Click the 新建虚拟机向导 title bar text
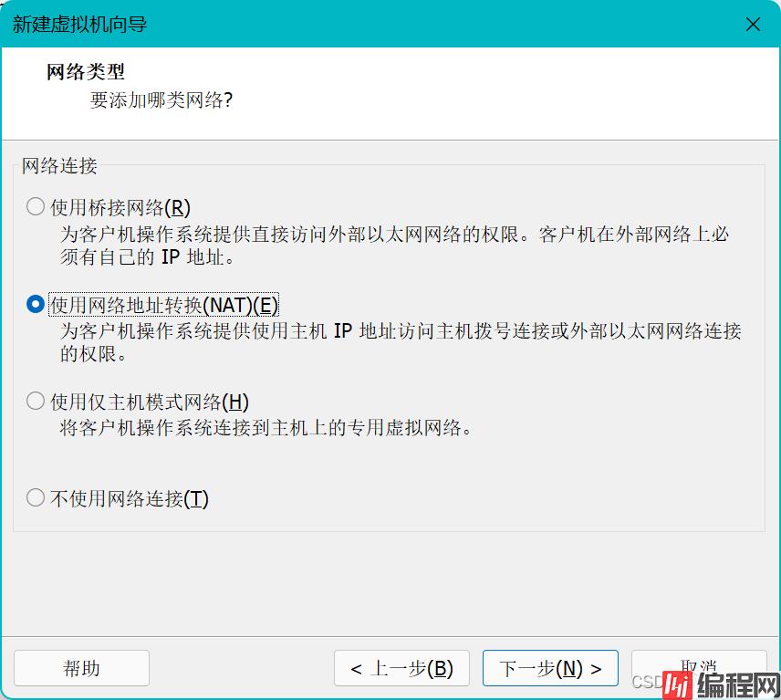 tap(80, 25)
